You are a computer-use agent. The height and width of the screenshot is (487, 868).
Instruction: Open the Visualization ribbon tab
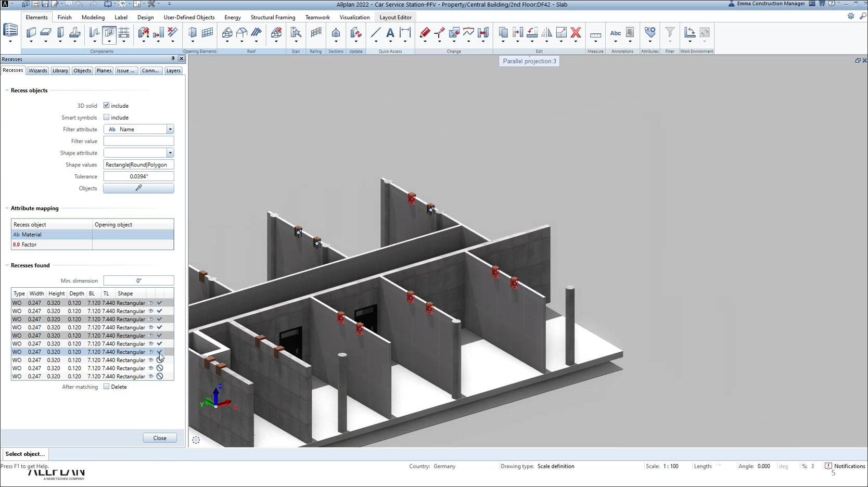tap(354, 17)
